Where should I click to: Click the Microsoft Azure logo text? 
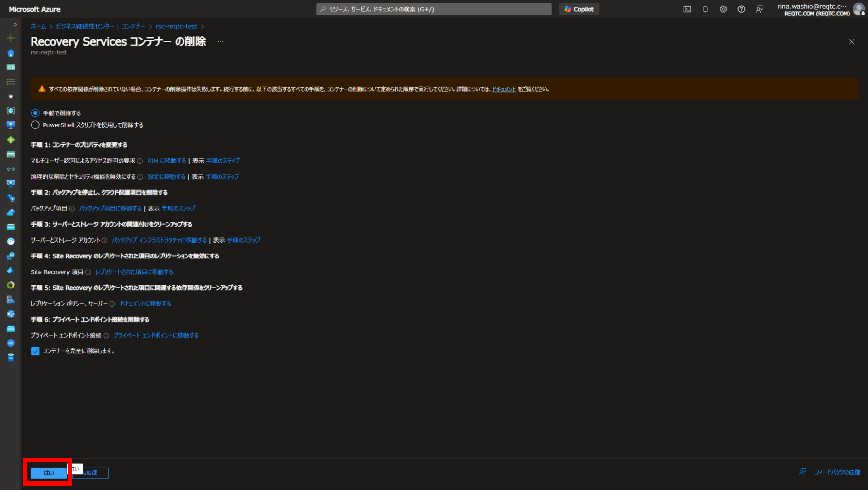[x=35, y=10]
